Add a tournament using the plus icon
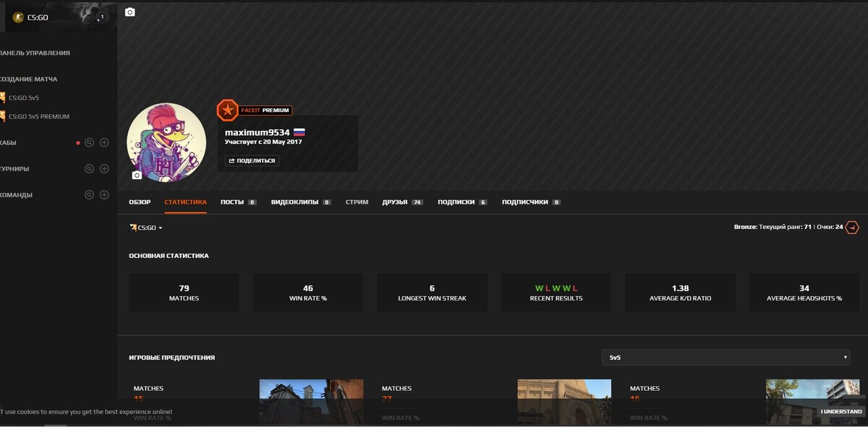This screenshot has height=427, width=868. [104, 168]
